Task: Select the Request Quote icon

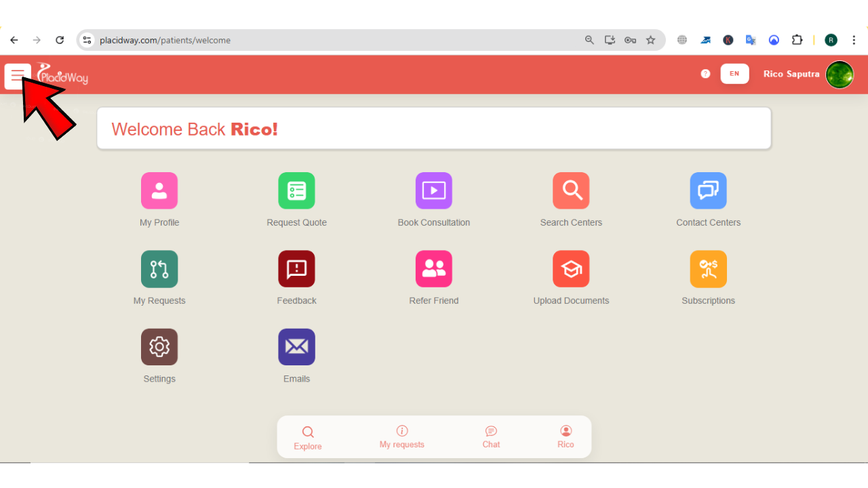Action: [x=296, y=190]
